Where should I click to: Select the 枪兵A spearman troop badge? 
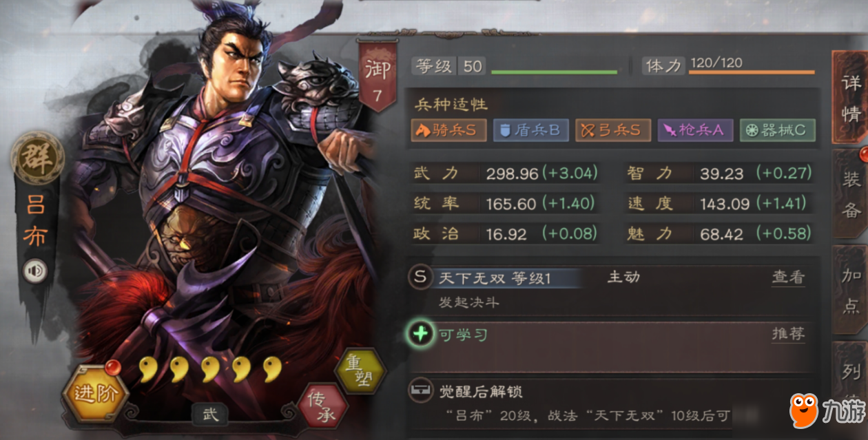(695, 130)
